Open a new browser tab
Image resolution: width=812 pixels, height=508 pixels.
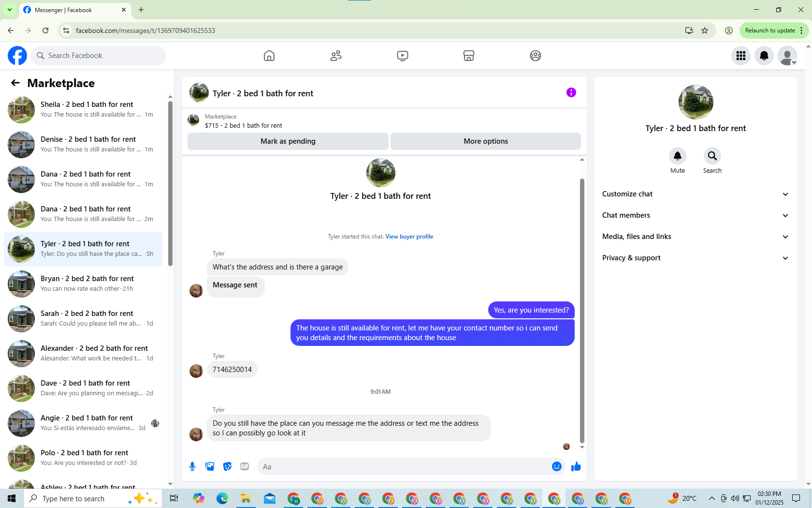141,10
